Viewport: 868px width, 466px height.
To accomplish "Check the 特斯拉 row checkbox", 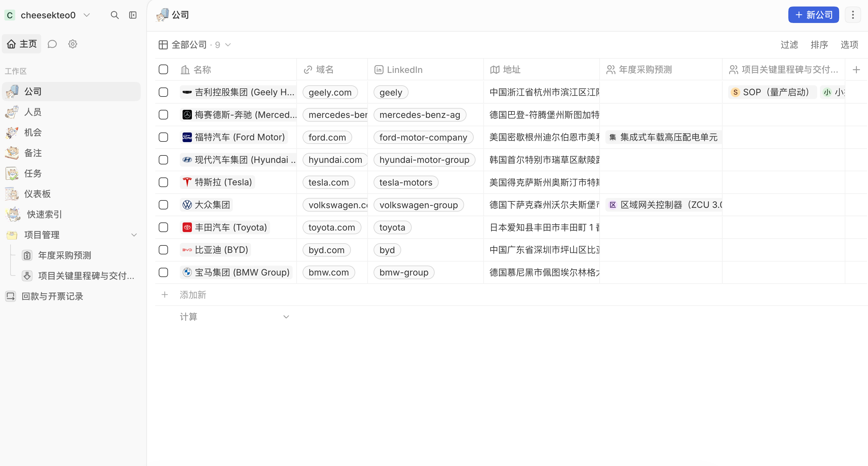I will click(x=163, y=182).
